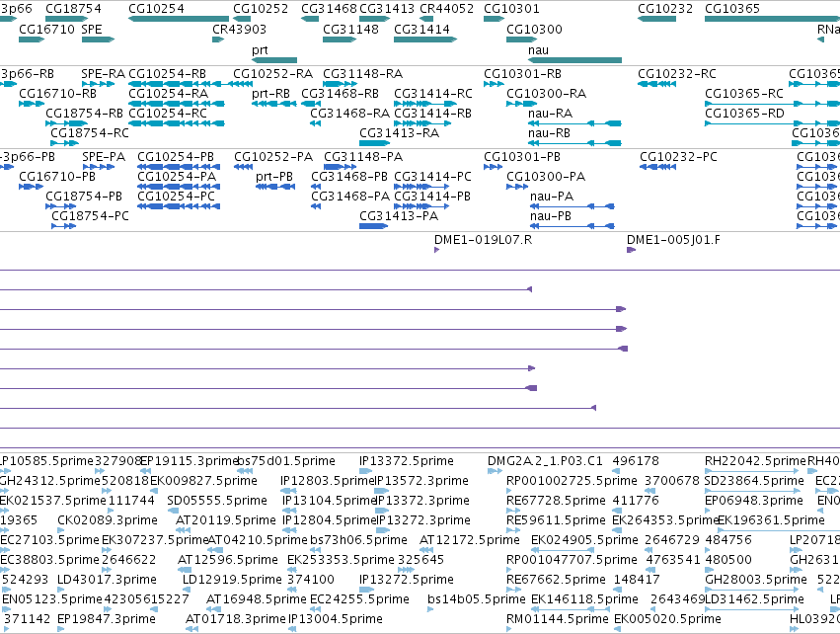Viewport: 840px width, 634px height.
Task: Click gene label CR44052
Action: point(447,9)
